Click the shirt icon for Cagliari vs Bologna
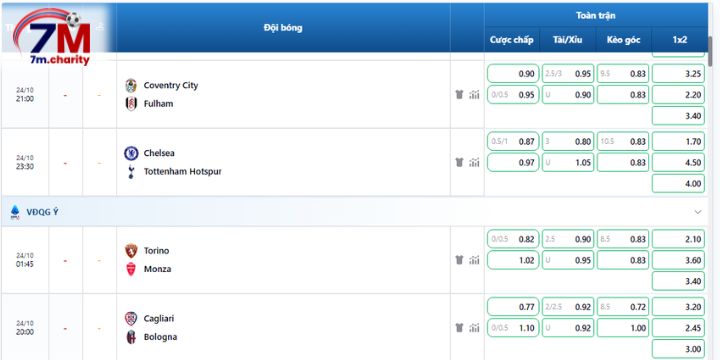This screenshot has height=360, width=720. [x=459, y=327]
